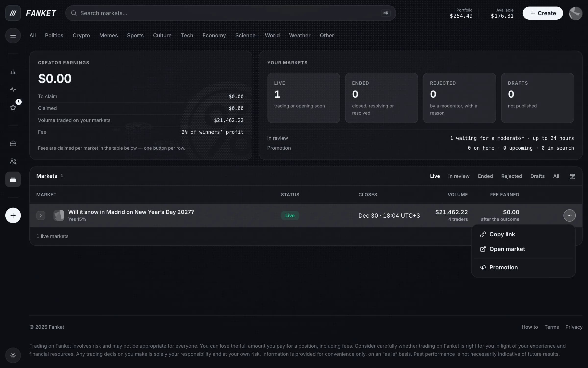This screenshot has height=368, width=588.
Task: Choose Open market from the context menu
Action: click(523, 249)
